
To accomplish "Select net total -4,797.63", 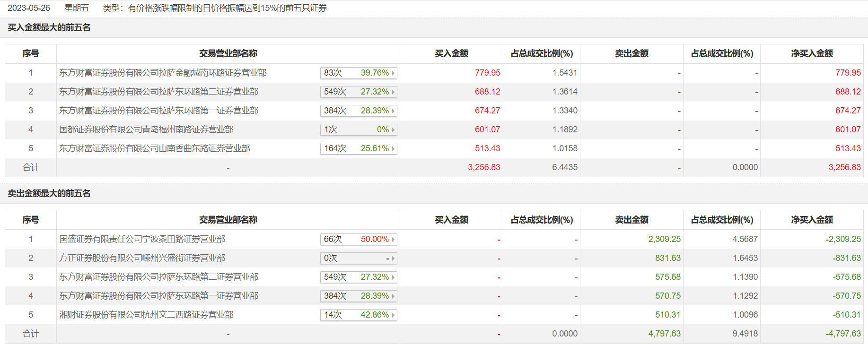I will (x=843, y=334).
